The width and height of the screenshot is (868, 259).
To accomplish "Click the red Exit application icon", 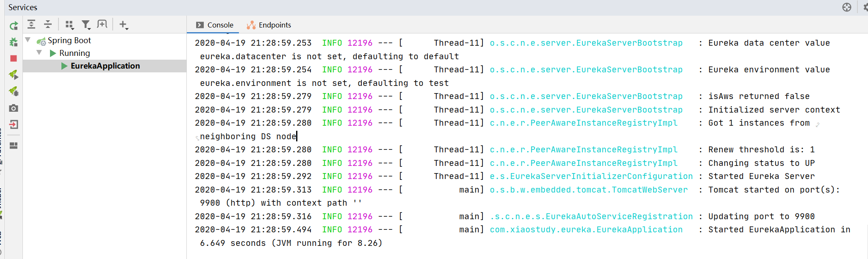I will tap(14, 124).
